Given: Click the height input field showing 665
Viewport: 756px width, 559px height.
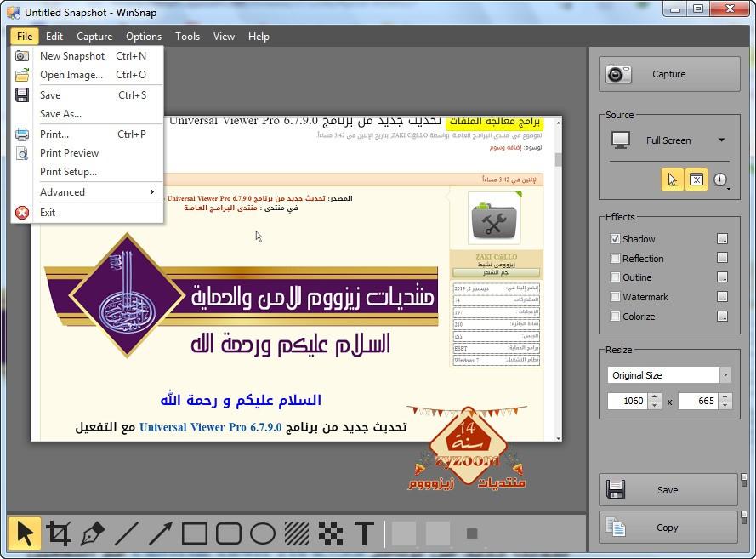Looking at the screenshot, I should point(699,401).
